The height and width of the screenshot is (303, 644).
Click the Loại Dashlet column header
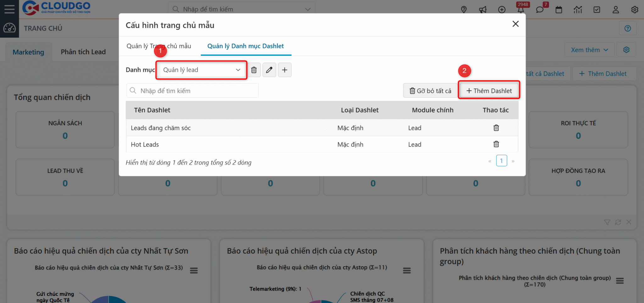(360, 110)
